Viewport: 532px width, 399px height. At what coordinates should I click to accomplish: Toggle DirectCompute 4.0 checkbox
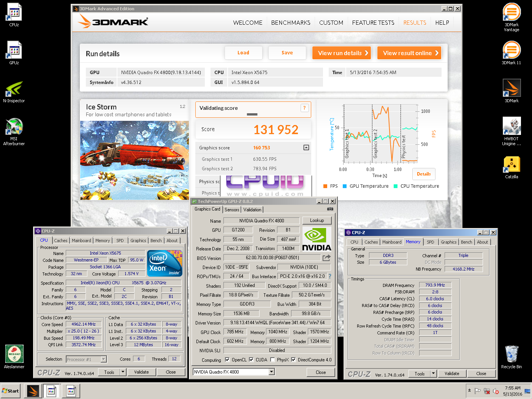[293, 359]
